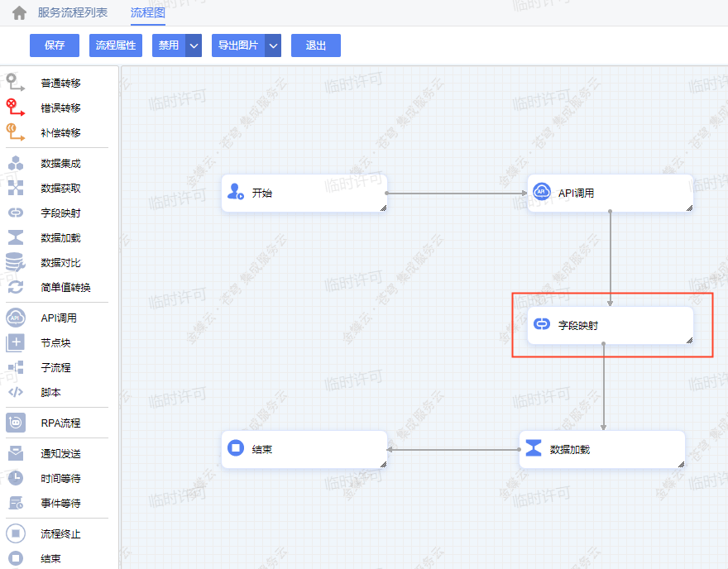Pick the 时间等待 clock icon
Screen dimensions: 728x569
pyautogui.click(x=16, y=478)
